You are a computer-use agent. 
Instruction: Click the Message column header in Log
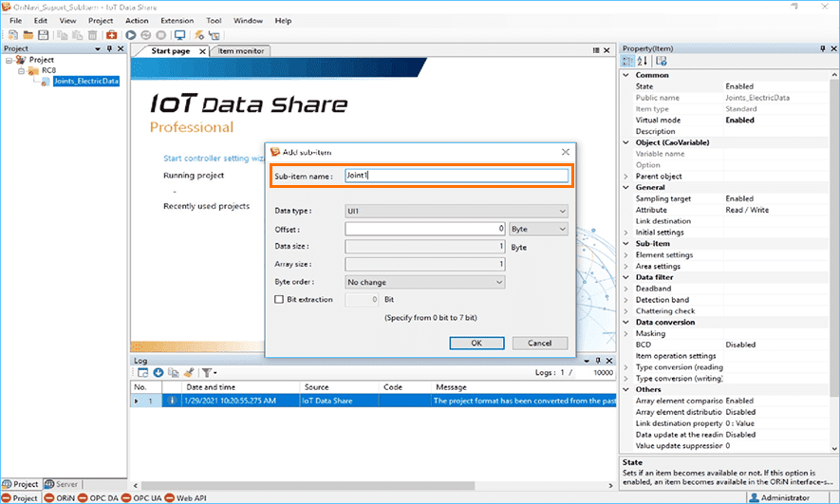tap(523, 387)
